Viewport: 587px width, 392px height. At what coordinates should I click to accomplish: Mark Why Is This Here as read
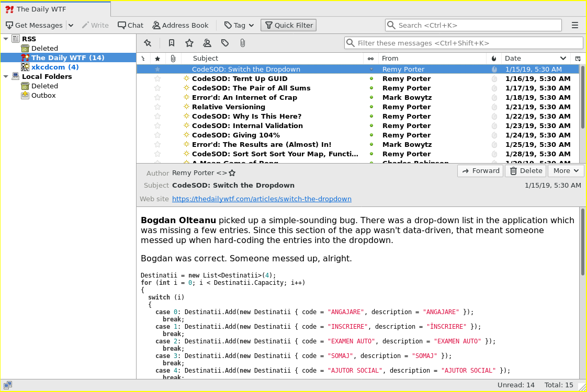(x=371, y=117)
